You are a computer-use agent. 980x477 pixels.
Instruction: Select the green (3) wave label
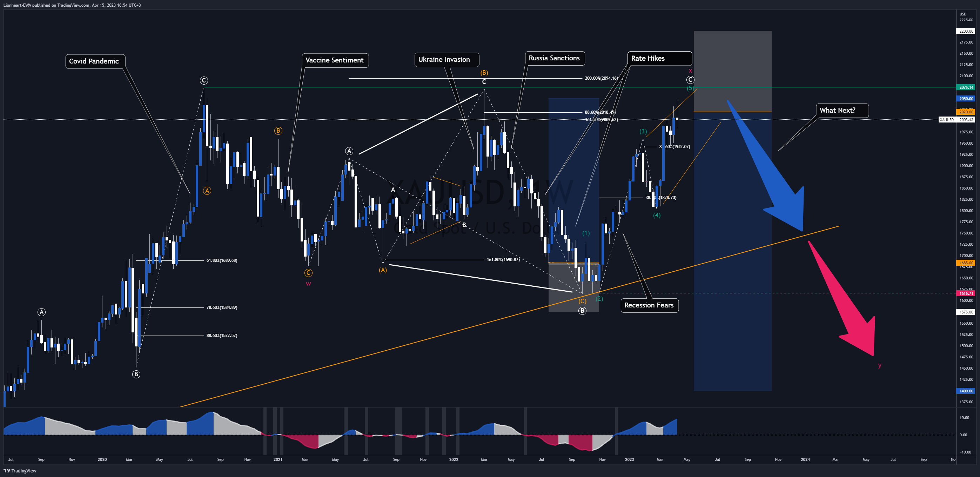643,131
